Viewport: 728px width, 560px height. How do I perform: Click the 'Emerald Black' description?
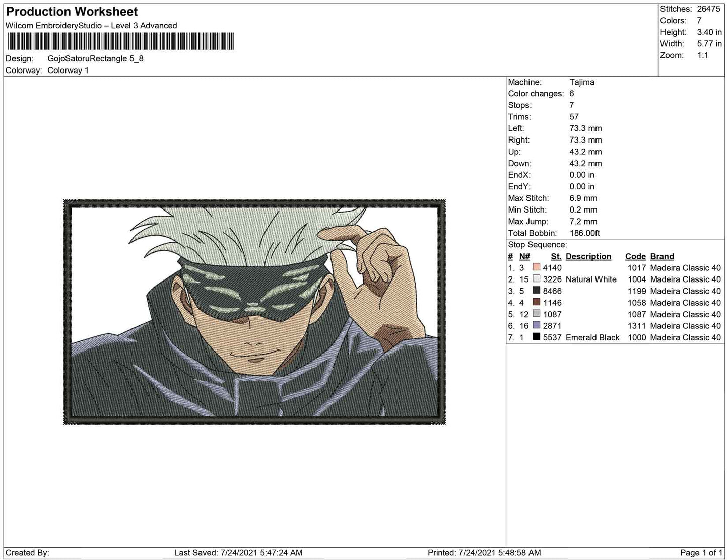592,337
